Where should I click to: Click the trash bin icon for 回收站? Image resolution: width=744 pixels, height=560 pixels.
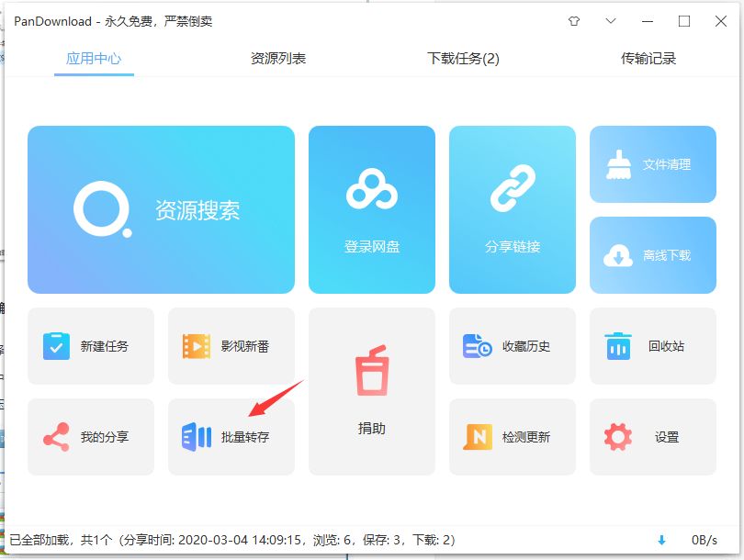click(x=618, y=346)
